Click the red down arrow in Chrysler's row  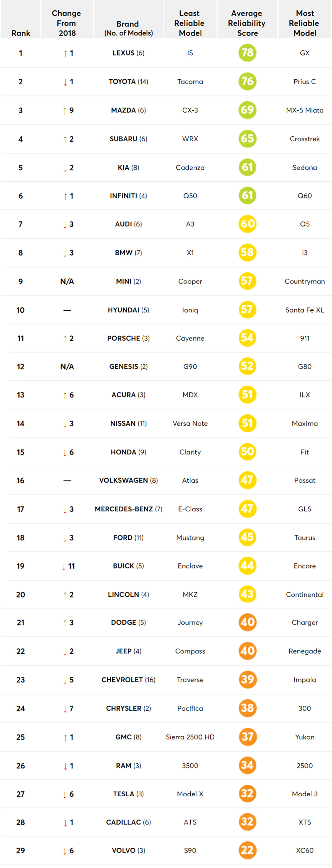point(65,709)
